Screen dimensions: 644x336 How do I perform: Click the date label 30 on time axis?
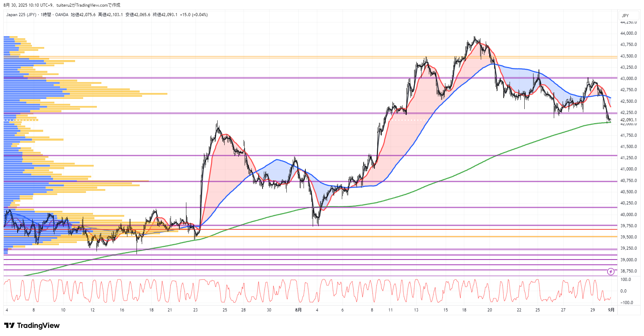tap(269, 310)
